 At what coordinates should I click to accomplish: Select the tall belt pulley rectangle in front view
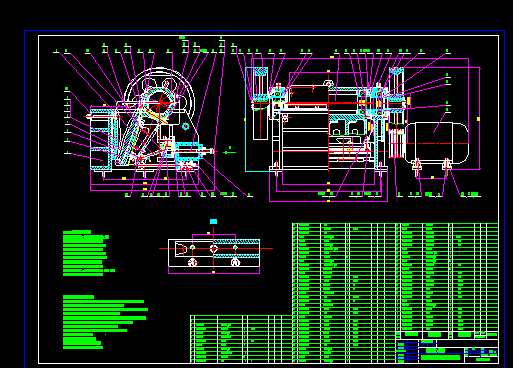[260, 103]
